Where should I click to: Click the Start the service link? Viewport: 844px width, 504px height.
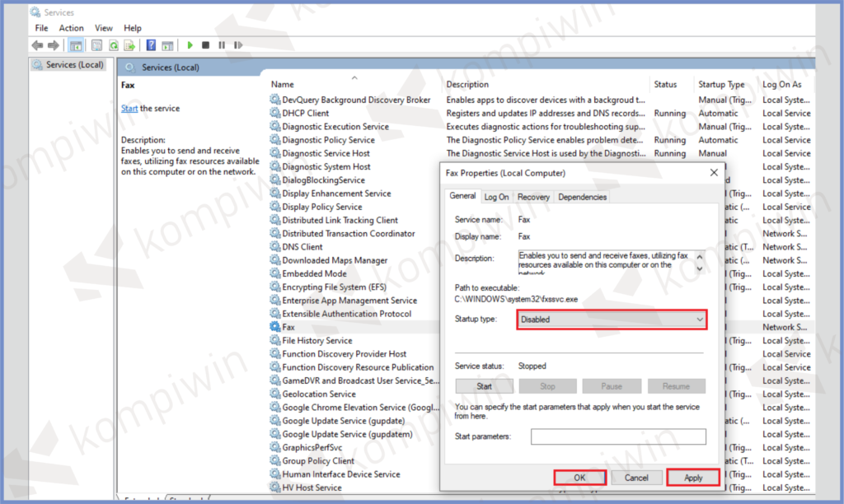(129, 109)
